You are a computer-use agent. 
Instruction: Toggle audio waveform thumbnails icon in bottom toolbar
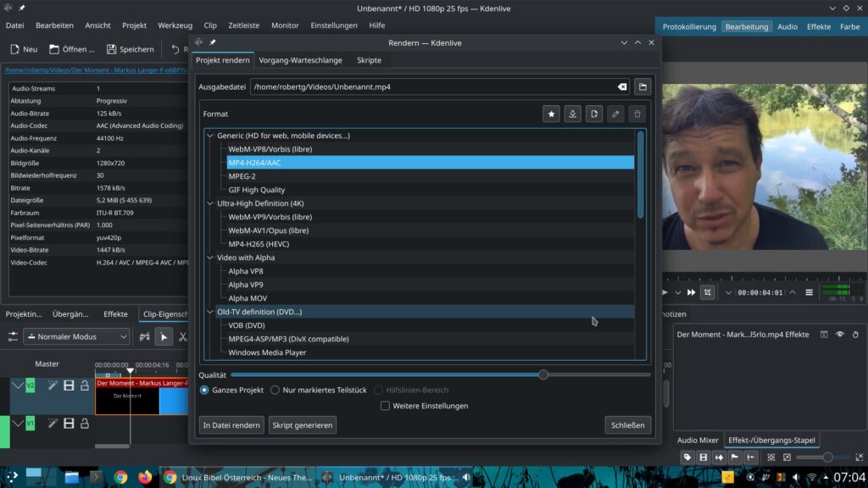coord(719,457)
